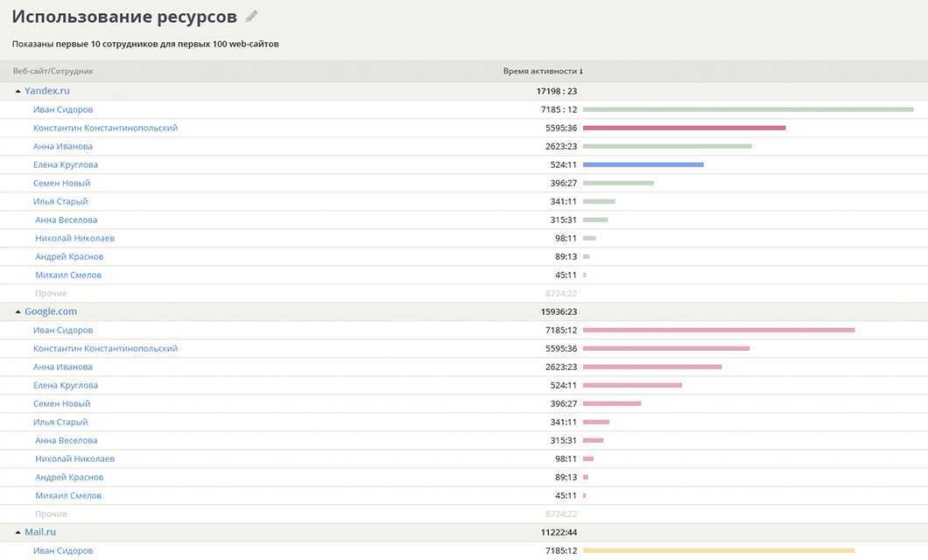Open Анна Иванова under Google.com

click(x=63, y=367)
